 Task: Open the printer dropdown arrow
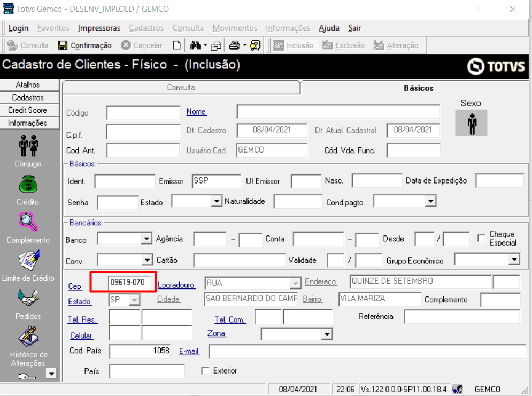(245, 45)
